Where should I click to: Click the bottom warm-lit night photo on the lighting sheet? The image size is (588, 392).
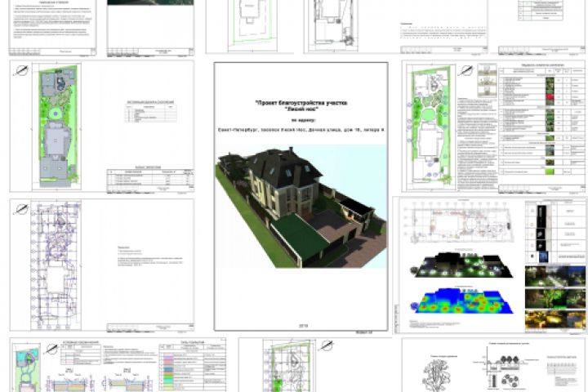pos(555,319)
